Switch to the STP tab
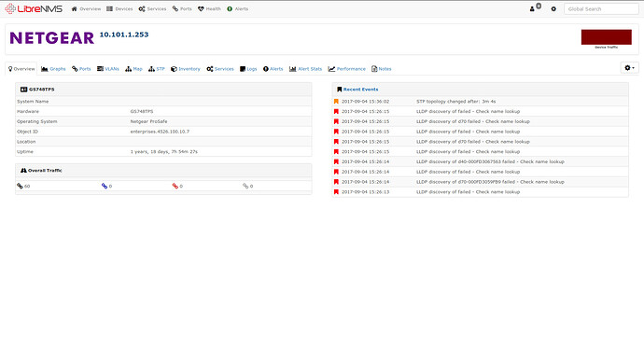644x362 pixels. pos(157,69)
